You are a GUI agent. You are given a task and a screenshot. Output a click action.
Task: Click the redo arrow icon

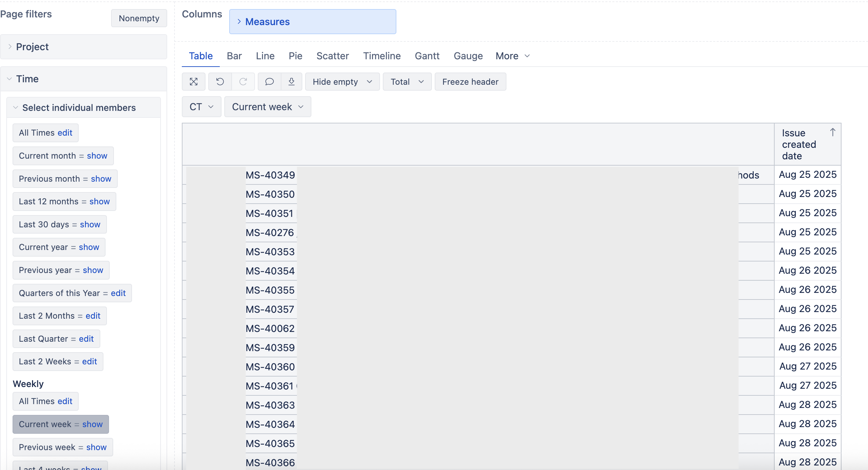[243, 82]
